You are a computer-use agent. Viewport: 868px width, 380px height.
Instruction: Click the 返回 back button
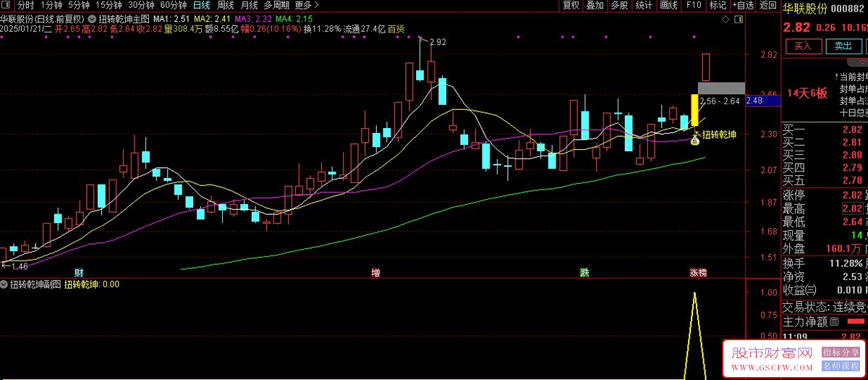pyautogui.click(x=767, y=5)
